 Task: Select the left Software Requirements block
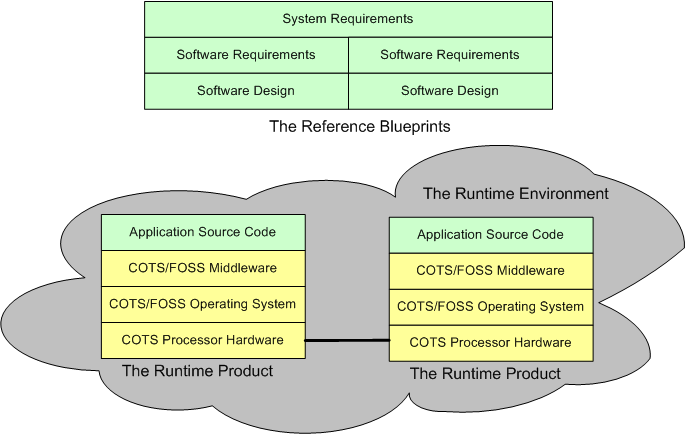[246, 55]
